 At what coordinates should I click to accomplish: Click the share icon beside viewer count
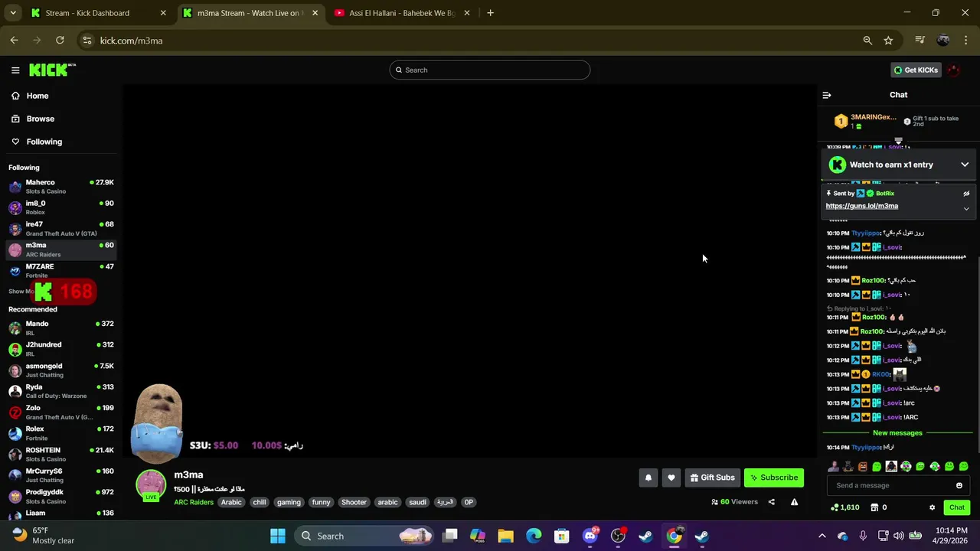pos(771,502)
